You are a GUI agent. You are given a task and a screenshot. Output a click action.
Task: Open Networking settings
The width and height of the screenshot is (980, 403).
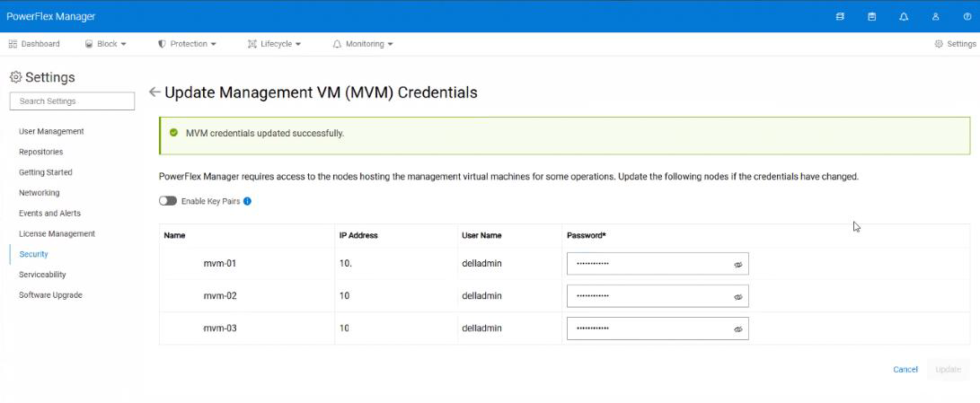[x=40, y=193]
